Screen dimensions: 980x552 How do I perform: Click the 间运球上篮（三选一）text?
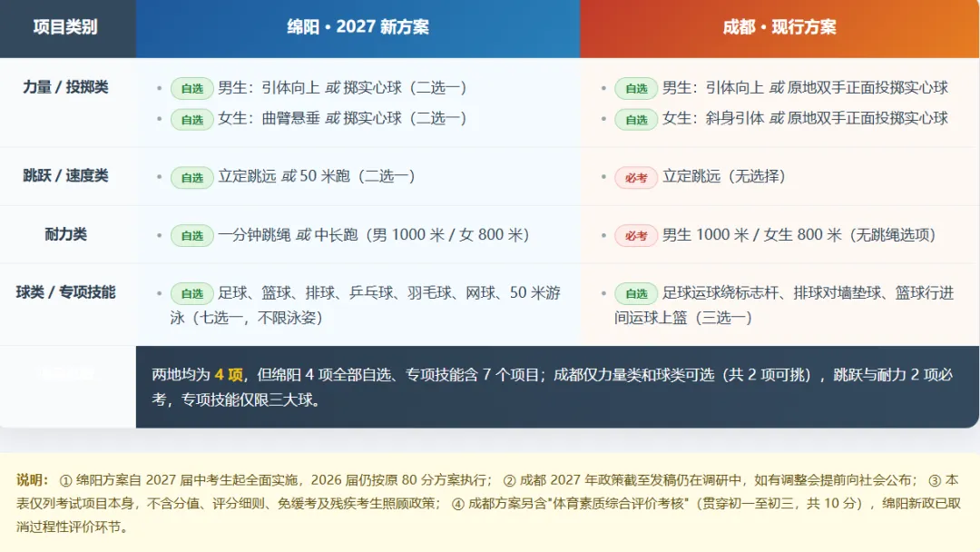point(683,318)
